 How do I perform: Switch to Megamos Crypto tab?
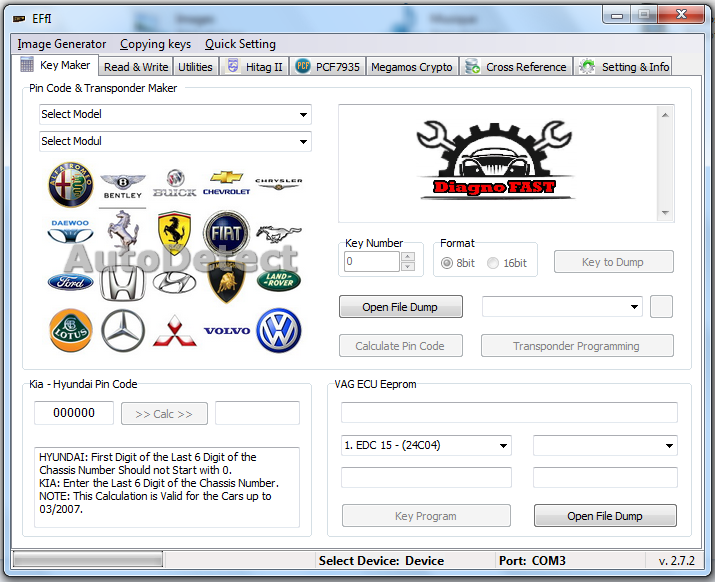(411, 67)
